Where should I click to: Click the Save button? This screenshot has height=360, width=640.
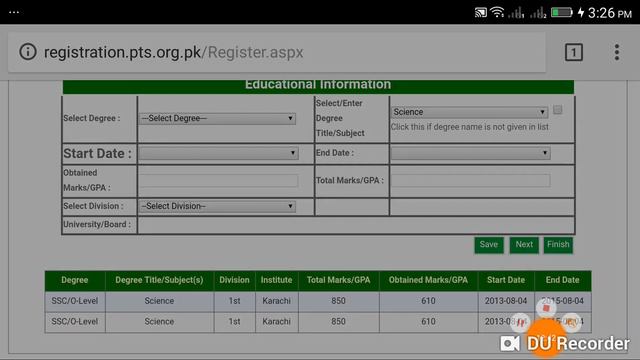point(489,244)
